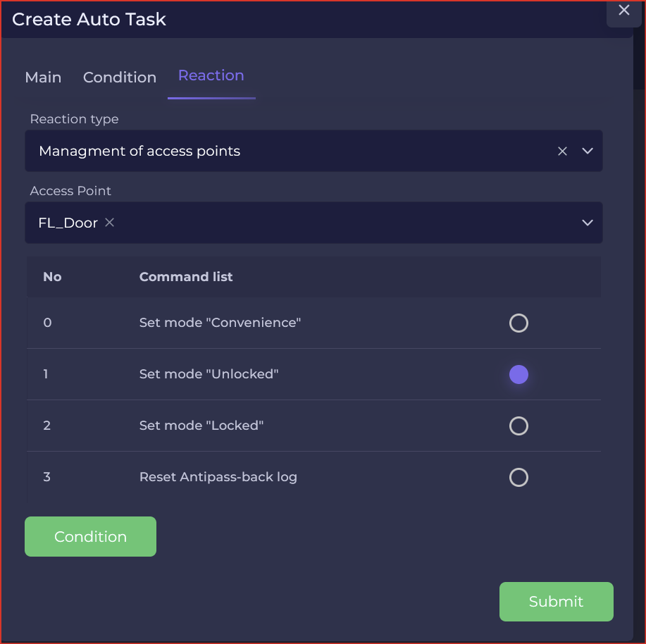The image size is (646, 644).
Task: Expand the Reaction type dropdown arrow
Action: pyautogui.click(x=587, y=151)
